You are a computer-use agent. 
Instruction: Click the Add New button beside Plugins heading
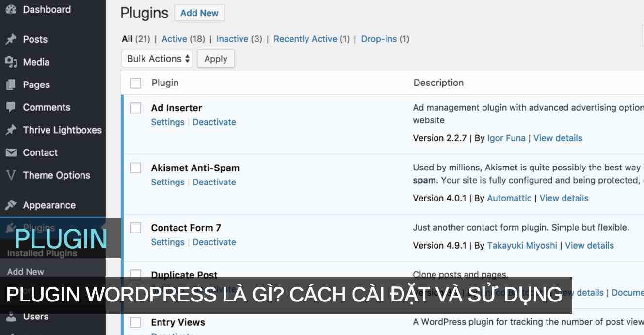199,13
